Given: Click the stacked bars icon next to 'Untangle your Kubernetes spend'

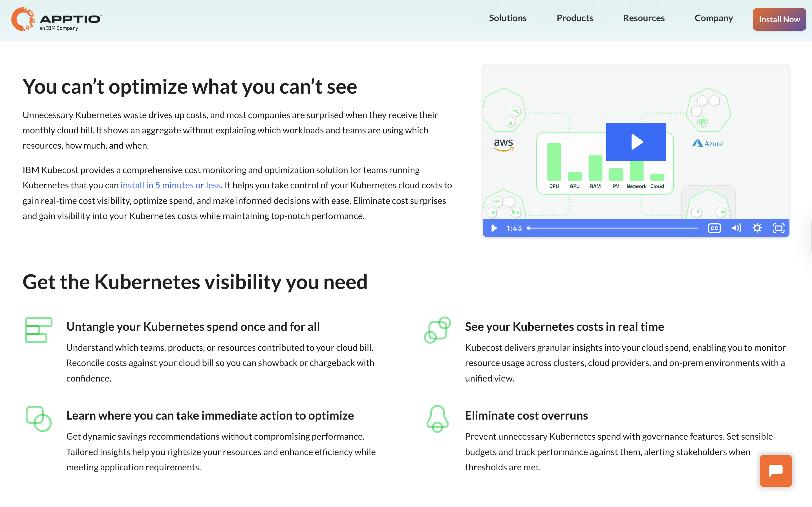Looking at the screenshot, I should click(39, 330).
